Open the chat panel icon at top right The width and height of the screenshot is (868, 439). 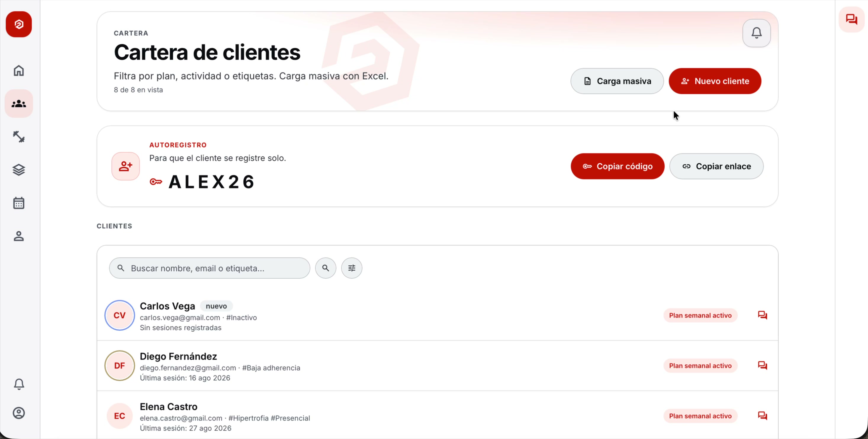(851, 19)
